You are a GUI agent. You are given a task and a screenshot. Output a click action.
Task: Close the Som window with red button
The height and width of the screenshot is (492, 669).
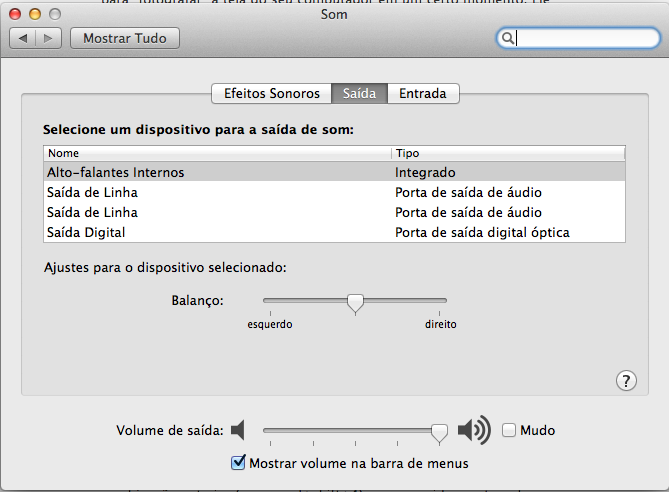click(17, 14)
